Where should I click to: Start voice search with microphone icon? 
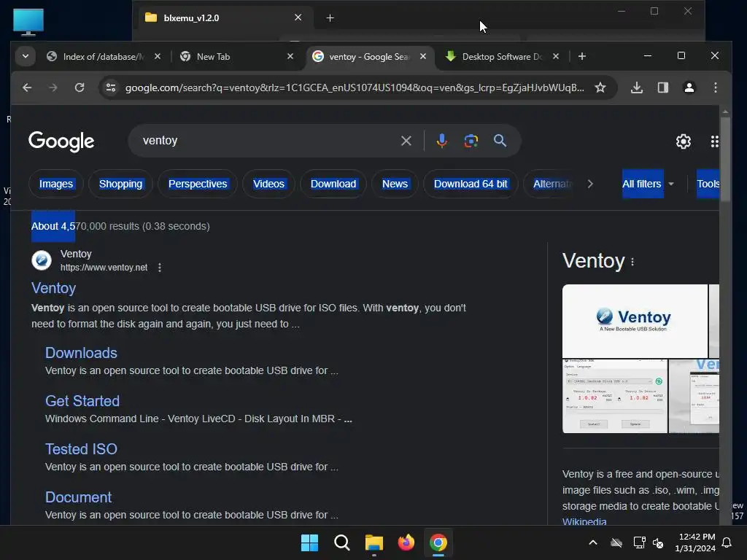[441, 141]
